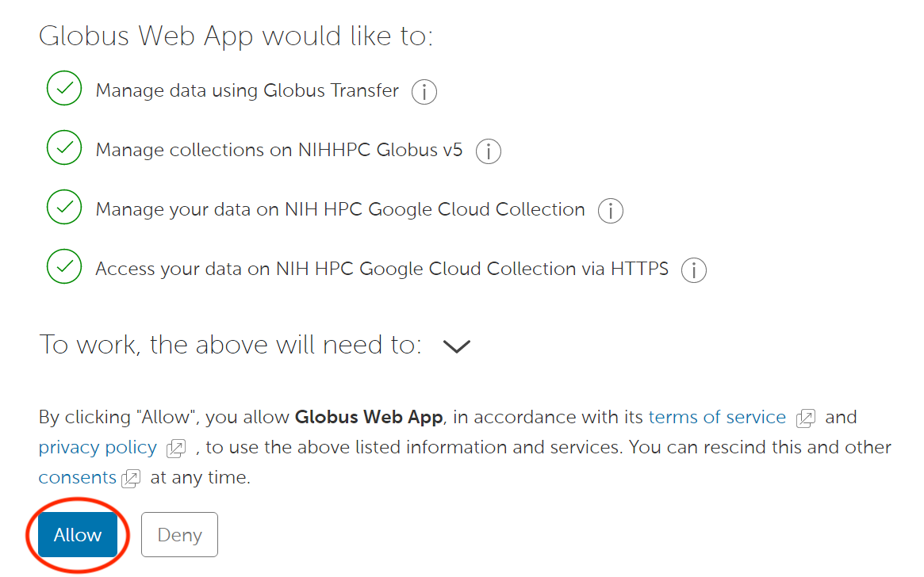Follow the consents link

pos(78,477)
